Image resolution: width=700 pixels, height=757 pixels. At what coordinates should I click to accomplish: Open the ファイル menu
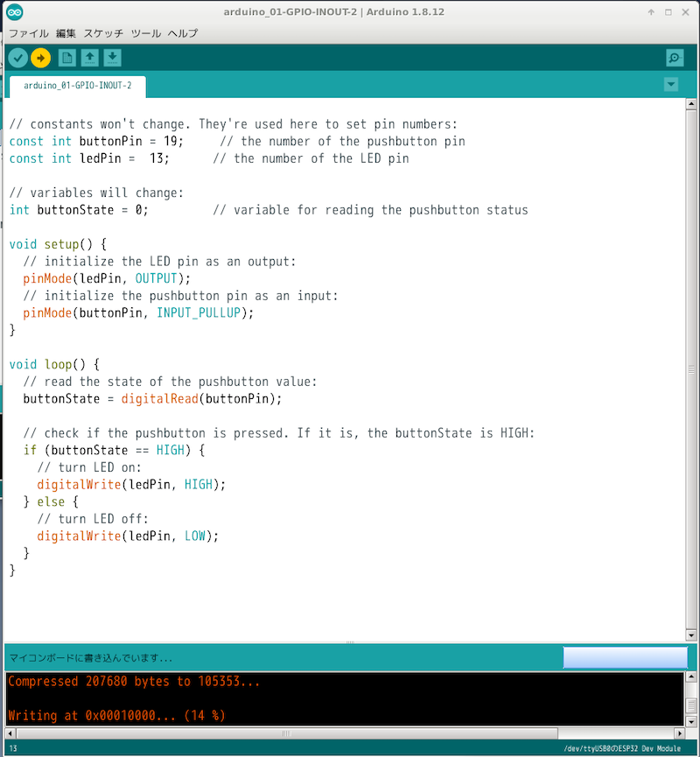[x=29, y=33]
